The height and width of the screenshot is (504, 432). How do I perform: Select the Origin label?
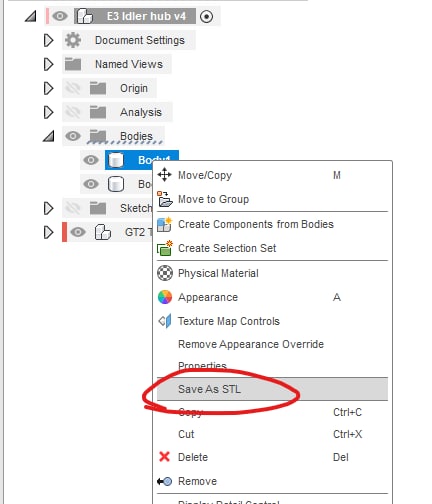click(x=134, y=88)
